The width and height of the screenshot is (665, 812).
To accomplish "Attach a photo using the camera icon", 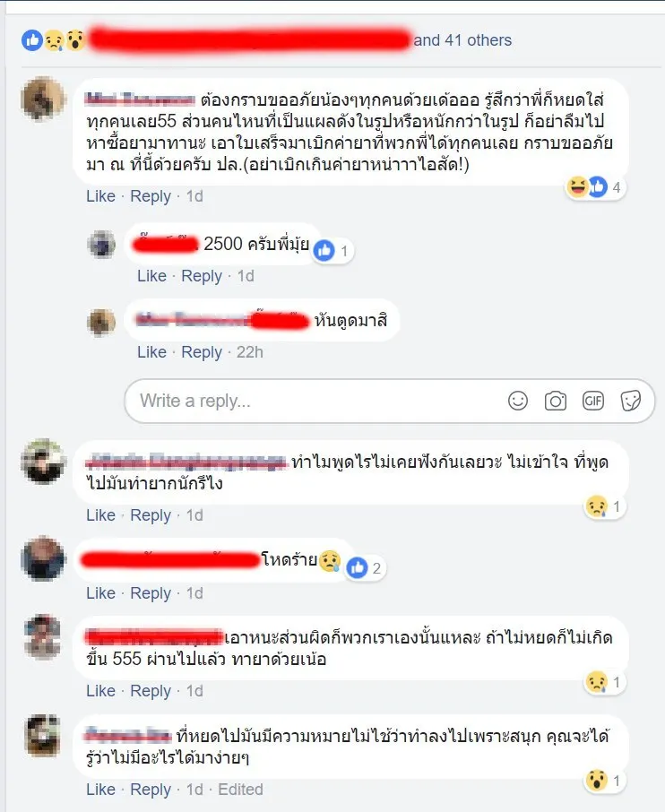I will click(555, 401).
